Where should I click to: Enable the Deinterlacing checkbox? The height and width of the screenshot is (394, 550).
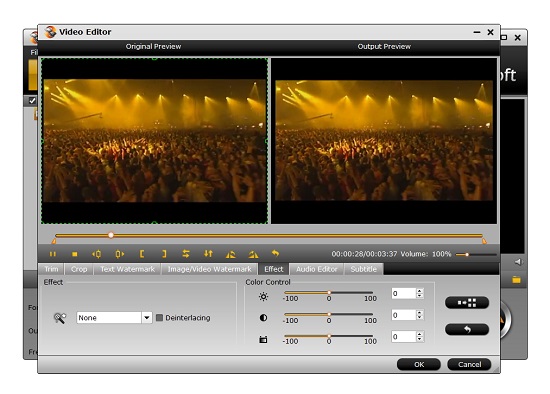tap(160, 318)
